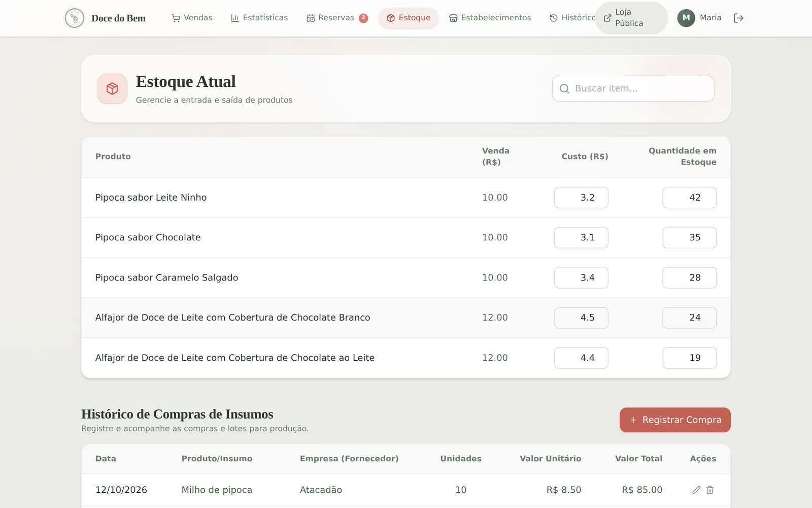Click the 12/10/2026 purchase date
Screen dimensions: 812x508
point(121,490)
